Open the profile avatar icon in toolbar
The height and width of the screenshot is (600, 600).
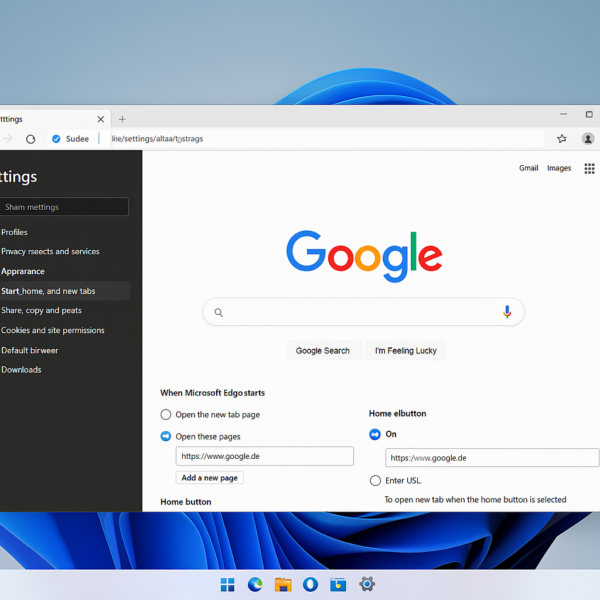[x=588, y=139]
